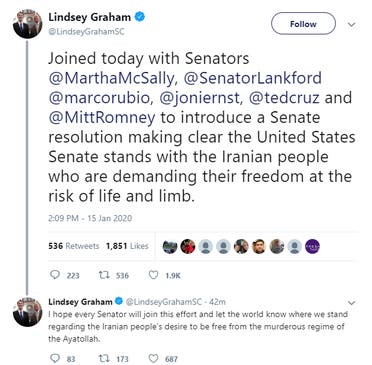372x365 pixels.
Task: Reply to the second tweet with 83 replies
Action: [x=54, y=358]
